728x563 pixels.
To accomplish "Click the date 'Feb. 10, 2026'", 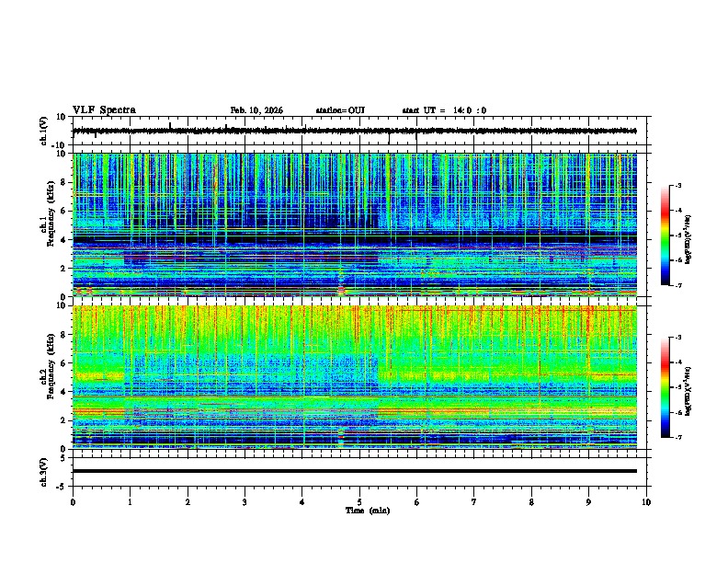I will click(x=256, y=110).
